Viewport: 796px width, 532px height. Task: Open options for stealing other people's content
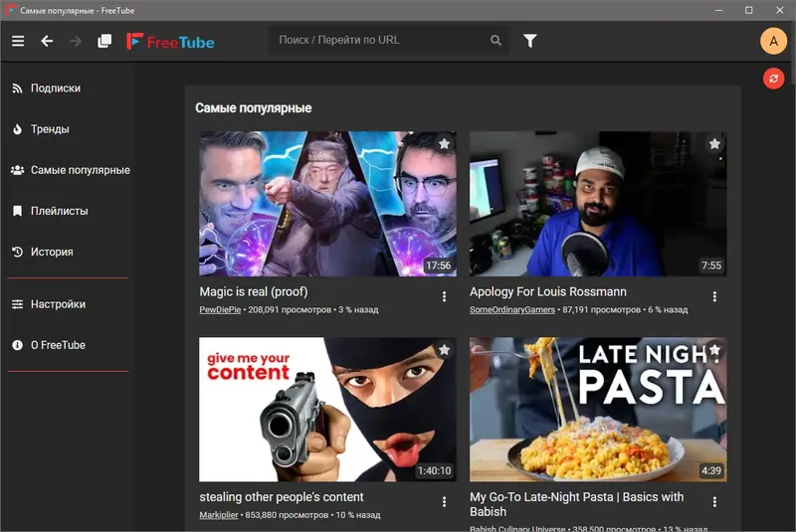click(444, 502)
